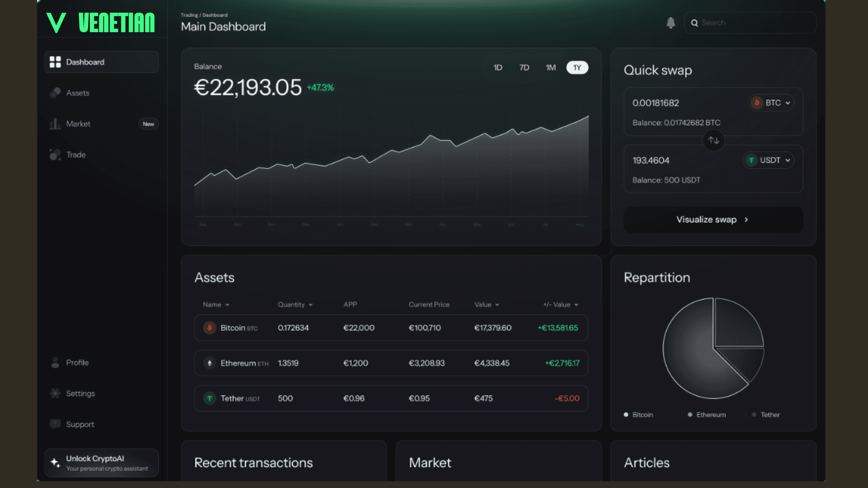Click the Tether coin icon in Assets table
The width and height of the screenshot is (868, 488).
click(x=210, y=398)
